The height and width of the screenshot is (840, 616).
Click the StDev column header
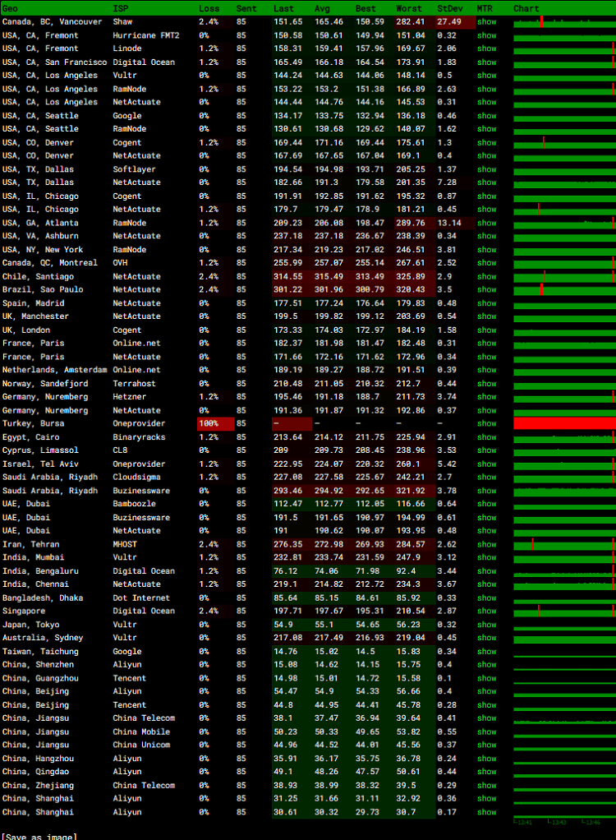coord(450,8)
